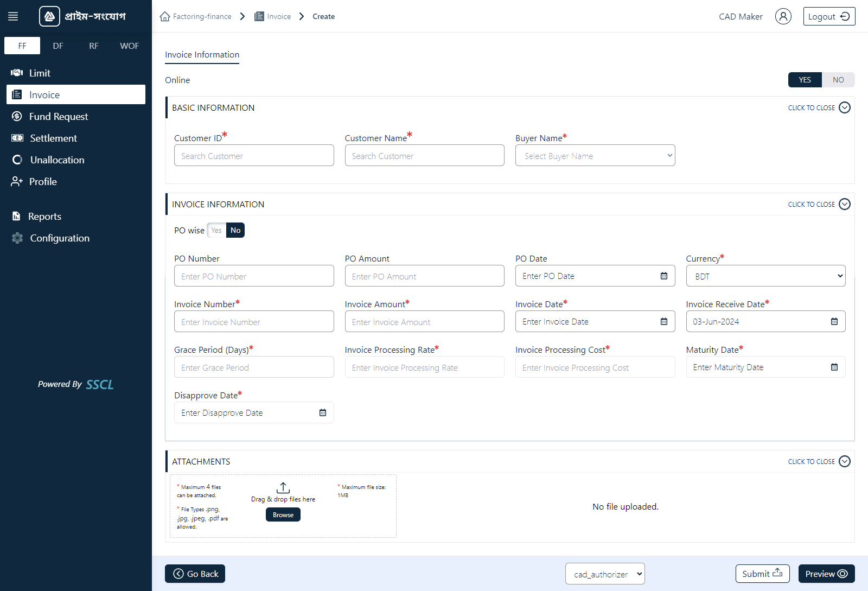Select the Invoice Information tab
This screenshot has height=591, width=868.
(x=202, y=55)
